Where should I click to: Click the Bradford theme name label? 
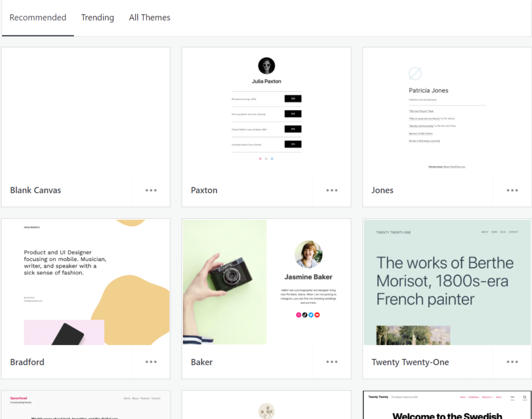click(x=27, y=362)
